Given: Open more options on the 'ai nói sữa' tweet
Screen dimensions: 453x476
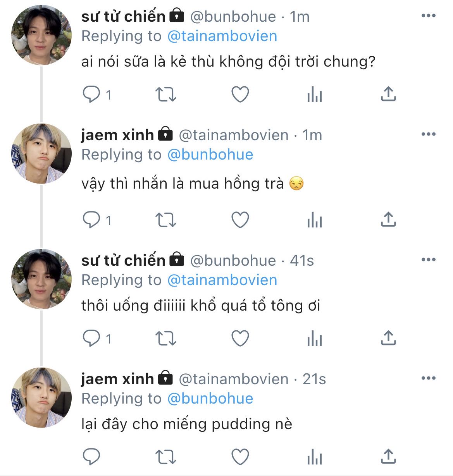Looking at the screenshot, I should tap(428, 16).
